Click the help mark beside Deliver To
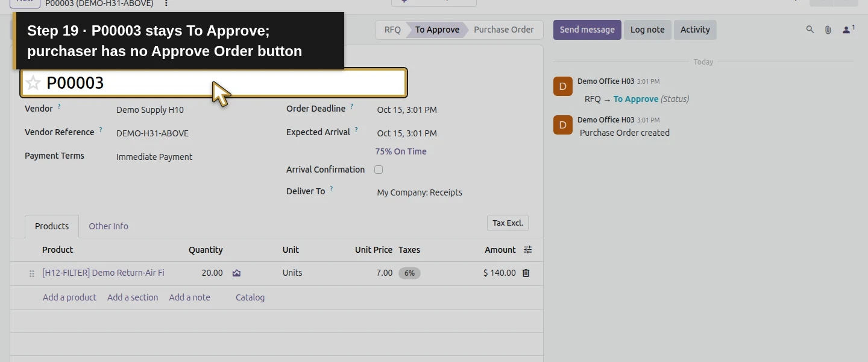 (332, 189)
